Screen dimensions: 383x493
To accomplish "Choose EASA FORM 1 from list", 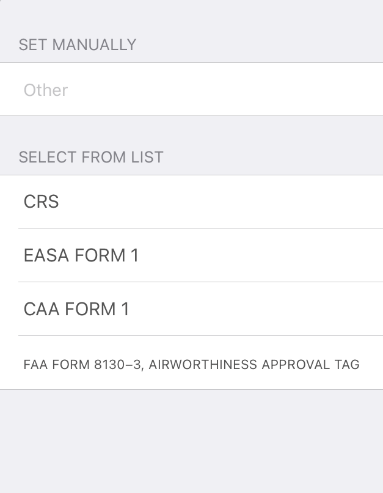I will 191,255.
